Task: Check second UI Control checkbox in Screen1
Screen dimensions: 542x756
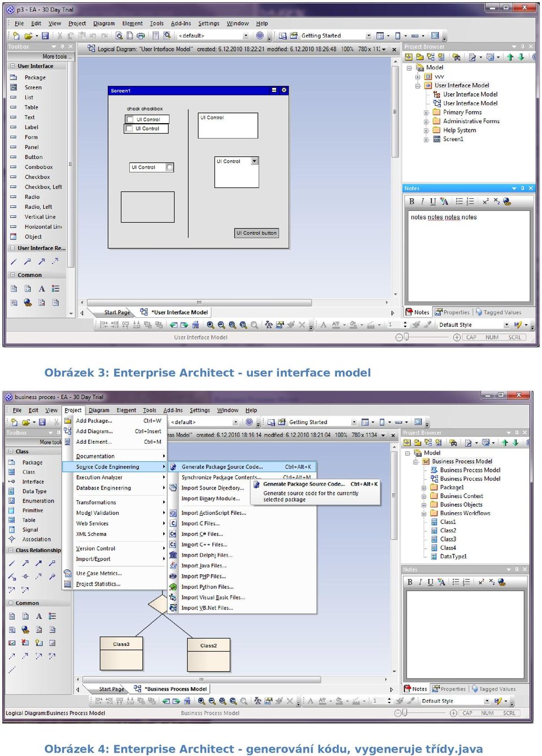Action: click(x=129, y=129)
